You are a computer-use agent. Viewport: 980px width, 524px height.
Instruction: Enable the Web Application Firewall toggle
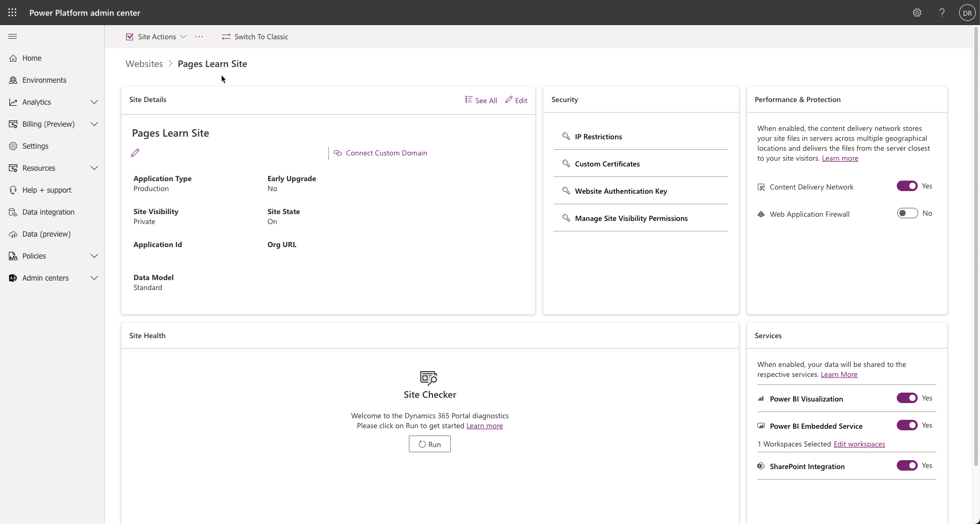pyautogui.click(x=907, y=213)
